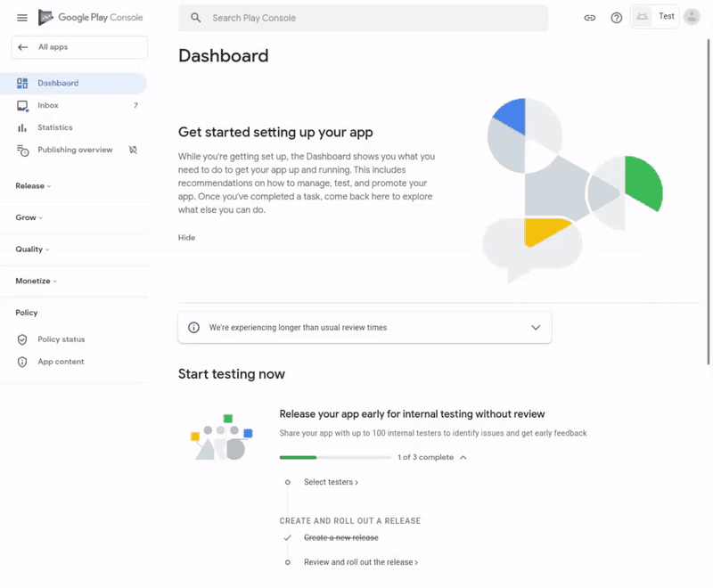Click the copy link icon near the search bar
The width and height of the screenshot is (713, 588).
pyautogui.click(x=589, y=16)
